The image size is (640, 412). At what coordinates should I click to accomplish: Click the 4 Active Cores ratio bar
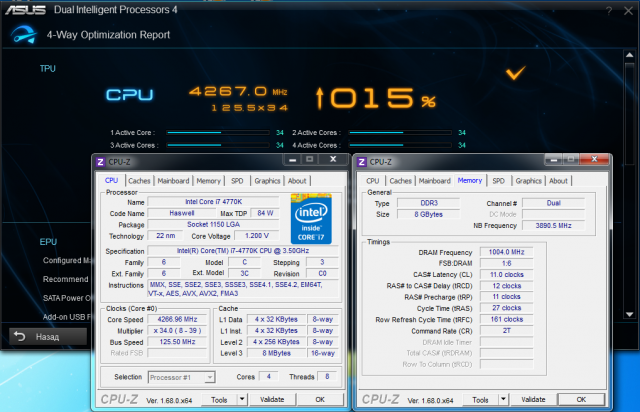pyautogui.click(x=400, y=145)
